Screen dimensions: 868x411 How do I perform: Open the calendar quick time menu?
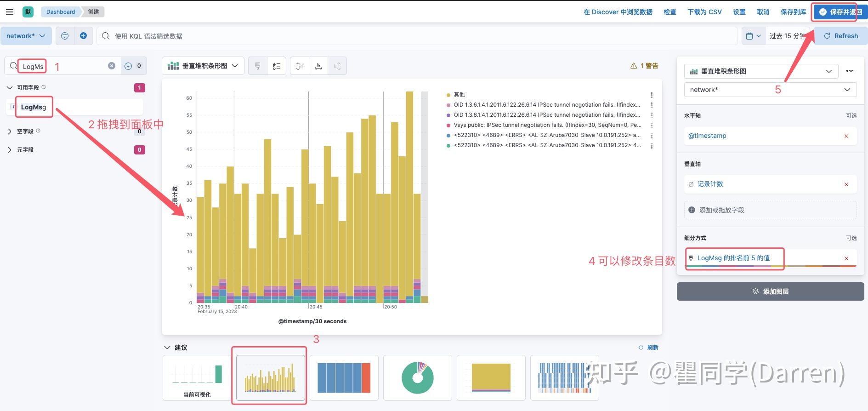754,36
